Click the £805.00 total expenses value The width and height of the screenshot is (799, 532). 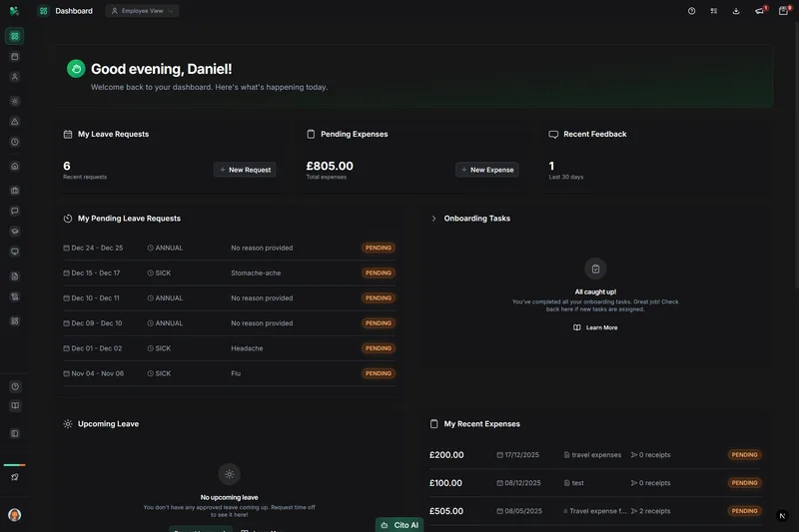pos(330,166)
